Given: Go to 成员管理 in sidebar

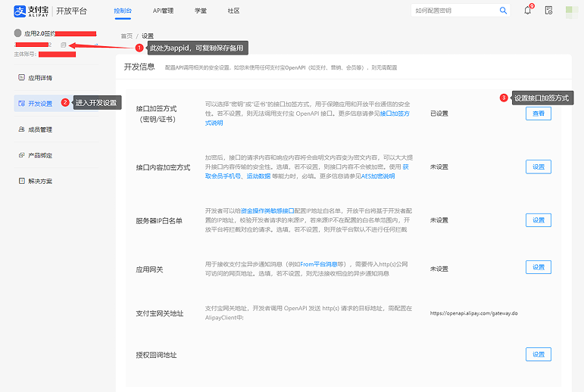Looking at the screenshot, I should (x=39, y=129).
